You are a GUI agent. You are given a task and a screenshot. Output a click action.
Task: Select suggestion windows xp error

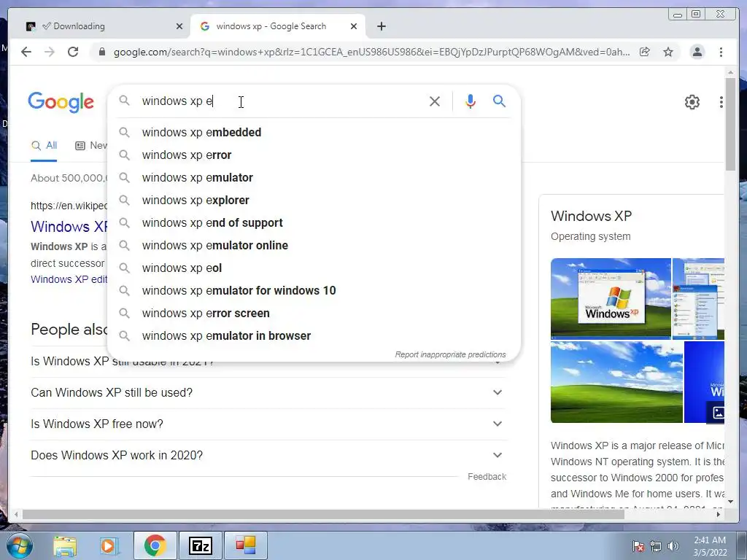coord(314,155)
